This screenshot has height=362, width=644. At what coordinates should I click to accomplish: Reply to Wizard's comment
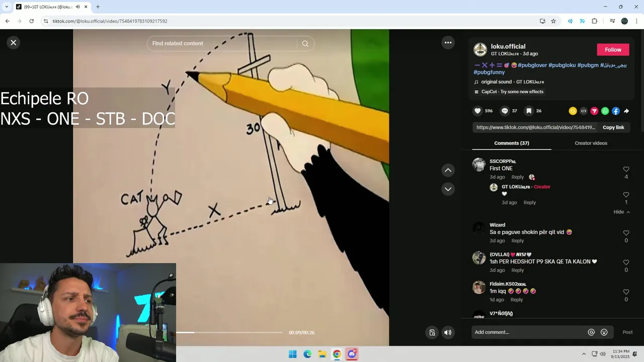click(x=518, y=241)
